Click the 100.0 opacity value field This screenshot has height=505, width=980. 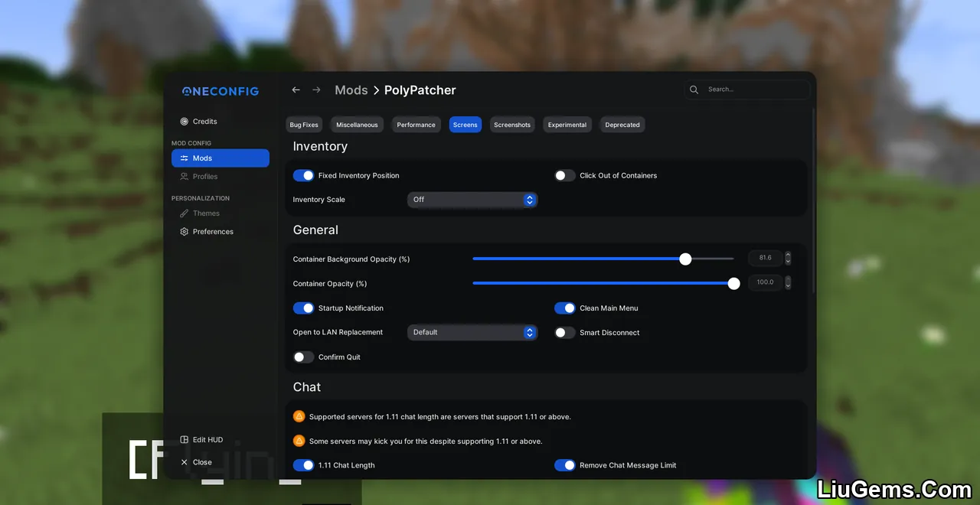[765, 283]
